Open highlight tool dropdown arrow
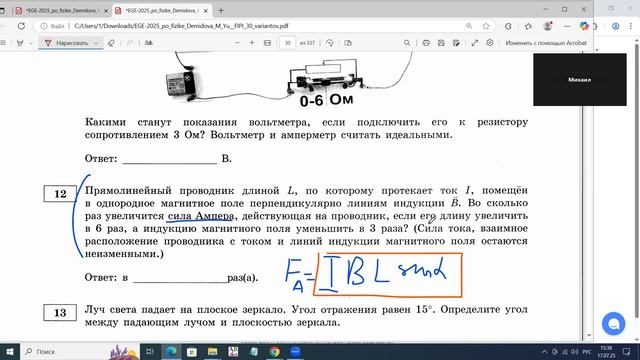Image resolution: width=640 pixels, height=360 pixels. coord(31,43)
